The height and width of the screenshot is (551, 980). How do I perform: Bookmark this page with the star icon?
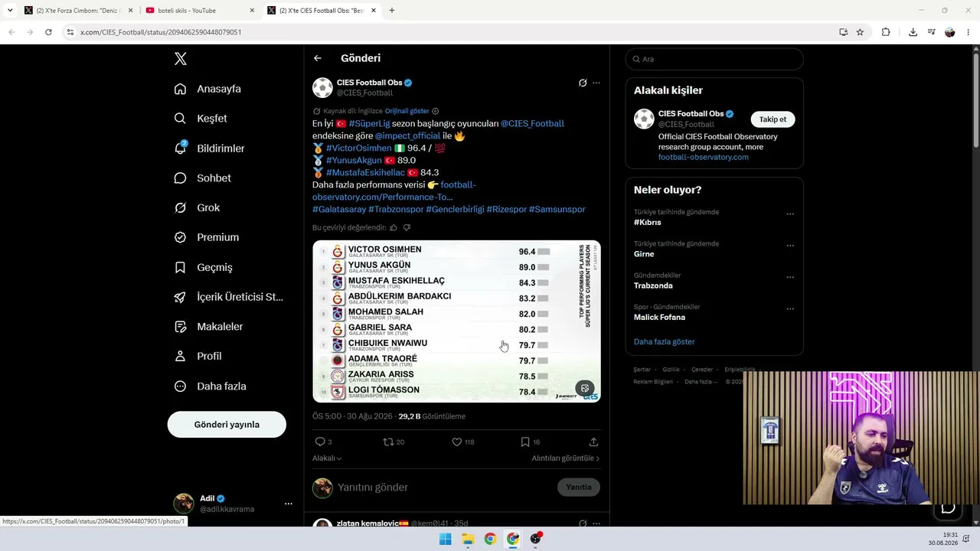860,32
